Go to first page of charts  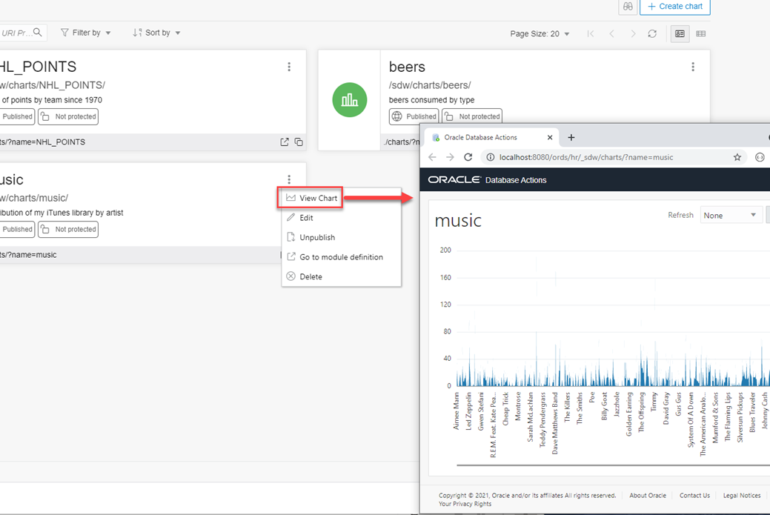(x=590, y=34)
